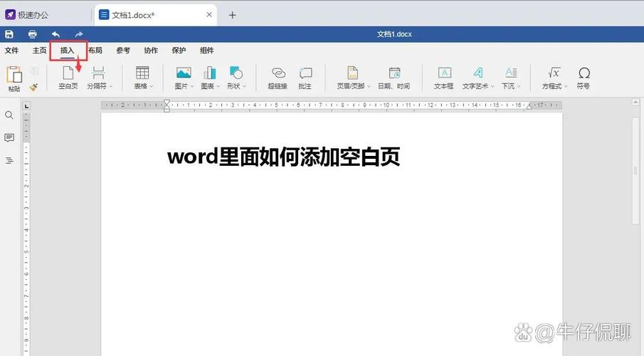
Task: Click the shapes (形状) icon
Action: (236, 73)
